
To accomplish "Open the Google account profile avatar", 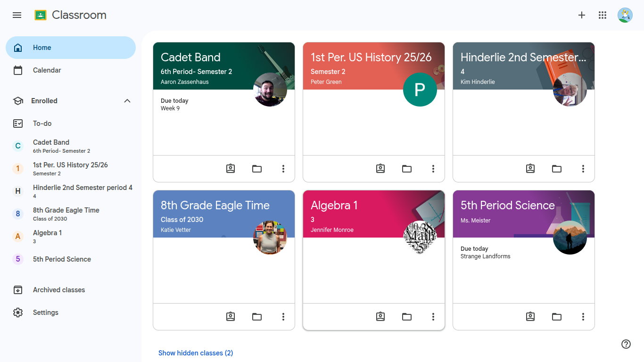I will [x=625, y=15].
